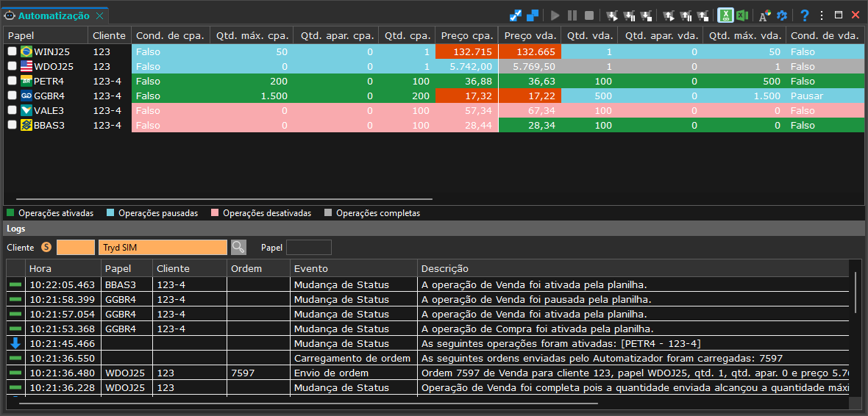Toggle the Excel link icon
Screen dimensions: 868x416
726,15
